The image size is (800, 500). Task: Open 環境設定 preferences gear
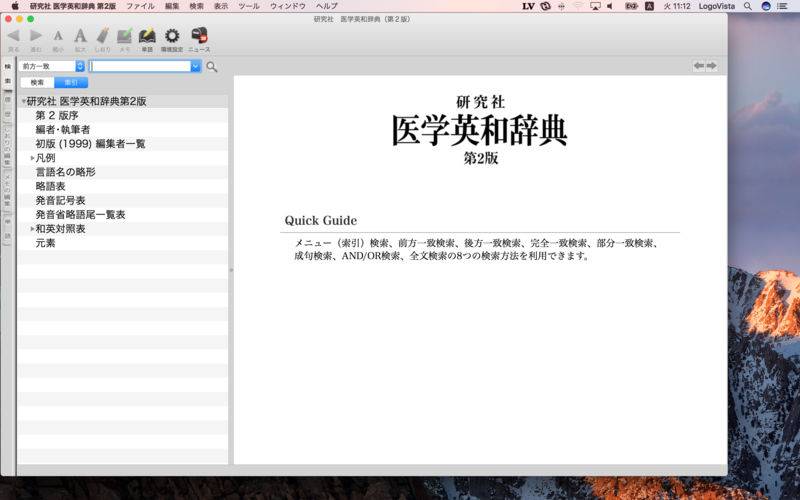coord(172,36)
